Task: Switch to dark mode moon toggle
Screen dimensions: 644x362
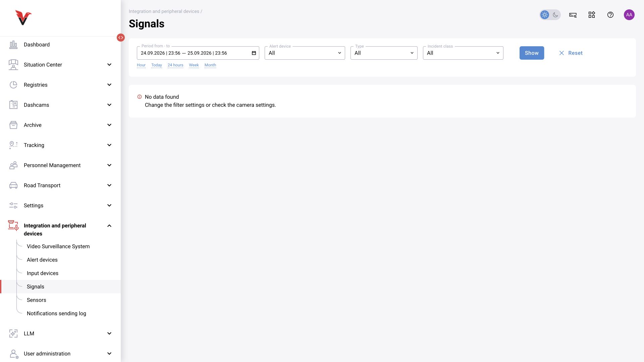Action: 555,15
